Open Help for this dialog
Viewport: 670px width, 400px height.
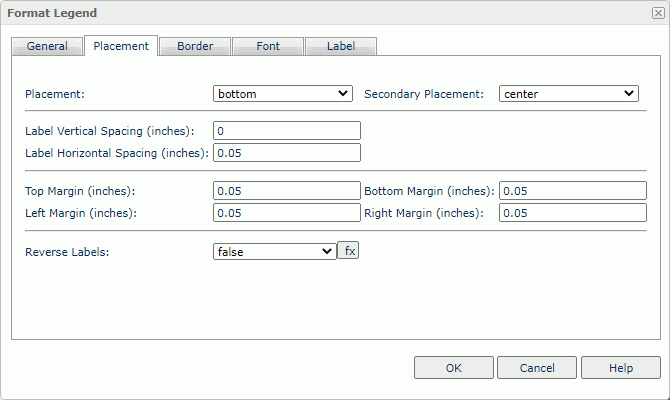click(620, 368)
